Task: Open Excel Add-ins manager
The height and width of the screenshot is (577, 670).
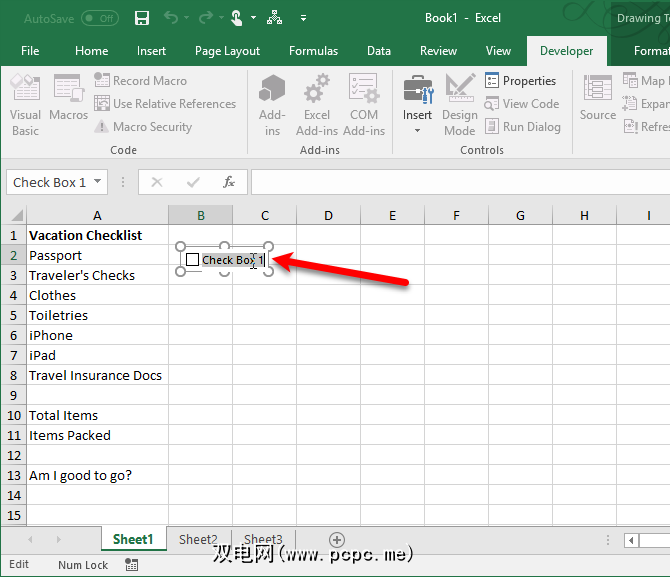Action: click(317, 104)
